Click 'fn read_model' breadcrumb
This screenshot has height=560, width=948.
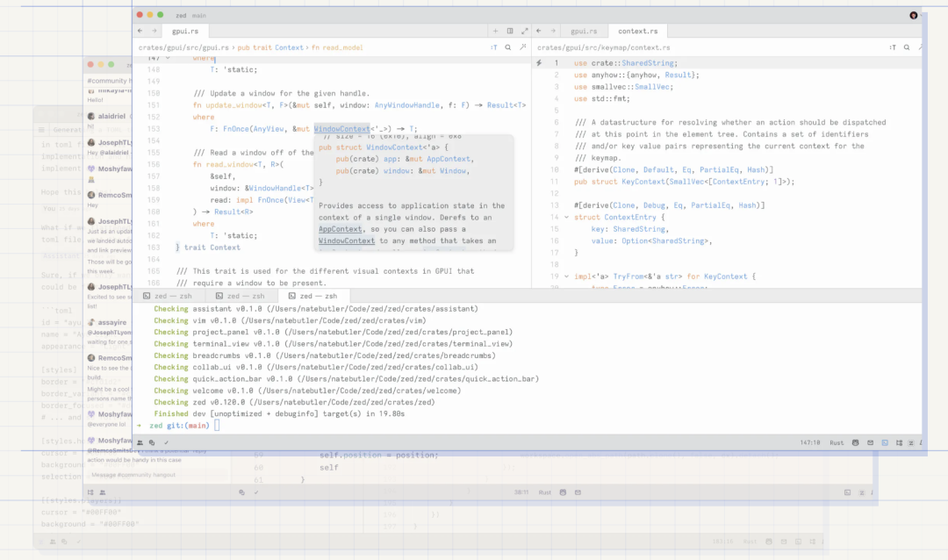tap(337, 47)
